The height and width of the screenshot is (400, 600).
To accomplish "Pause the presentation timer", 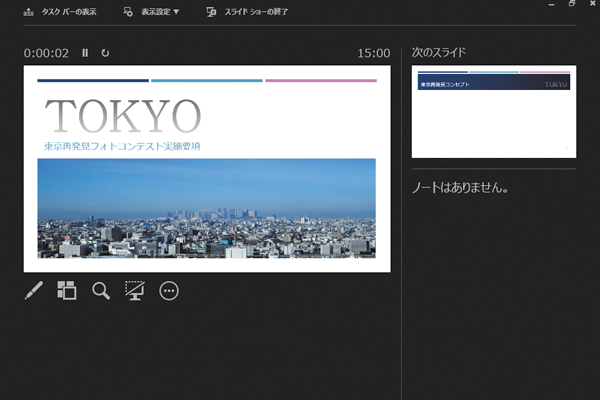I will pos(85,53).
